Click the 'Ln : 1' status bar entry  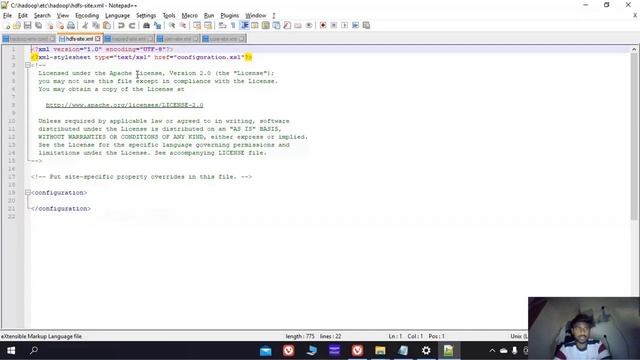(395, 336)
